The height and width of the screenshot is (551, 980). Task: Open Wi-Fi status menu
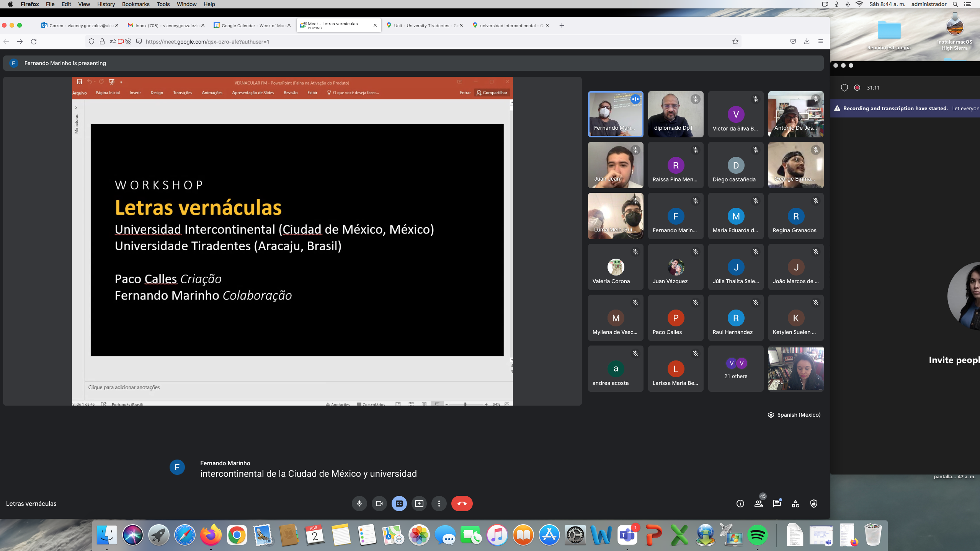click(859, 4)
